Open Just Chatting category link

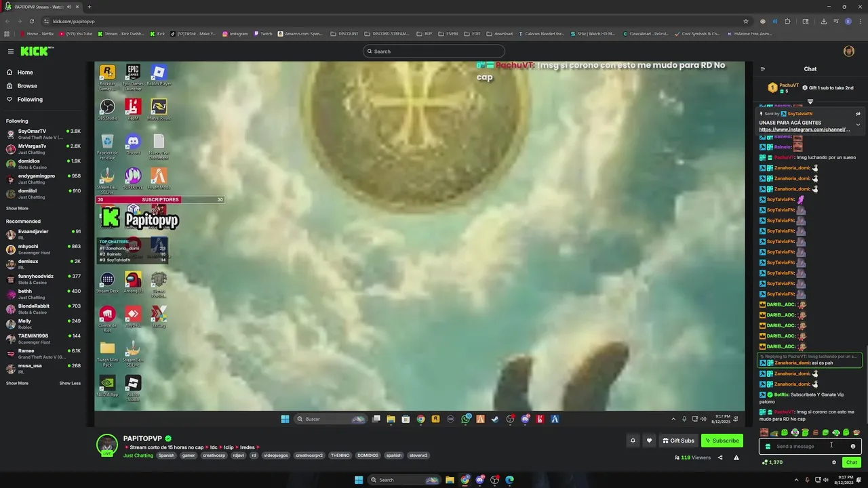(x=138, y=455)
